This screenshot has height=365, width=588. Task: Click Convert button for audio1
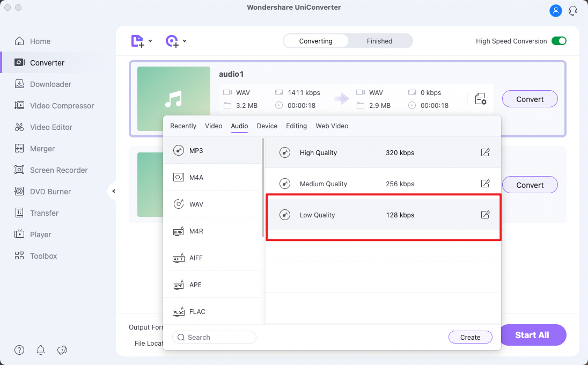(x=530, y=99)
